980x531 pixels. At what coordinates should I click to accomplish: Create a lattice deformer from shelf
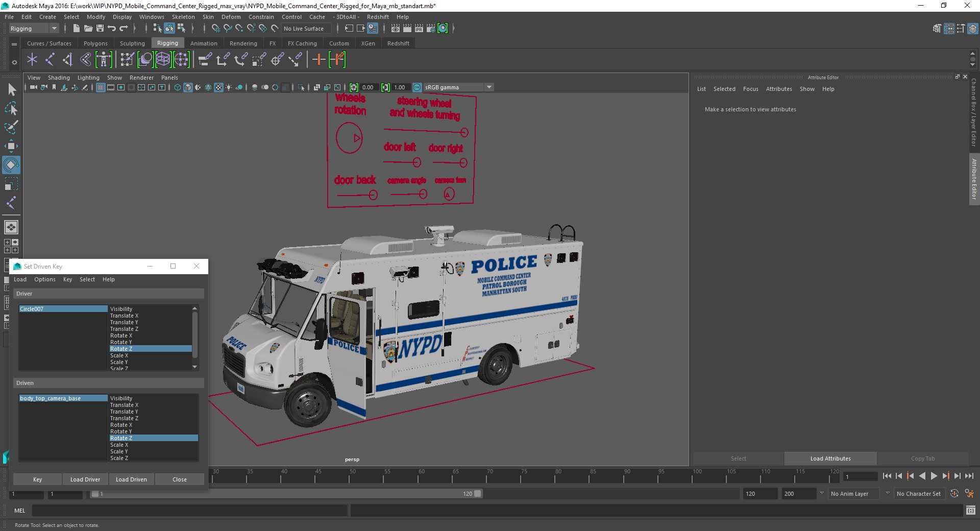coord(163,60)
